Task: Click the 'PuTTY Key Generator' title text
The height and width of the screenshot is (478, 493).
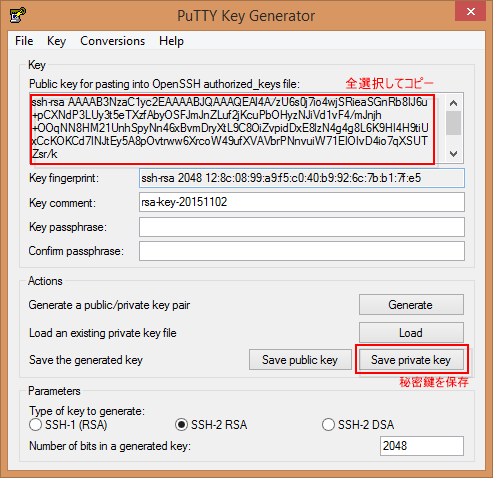Action: point(246,16)
